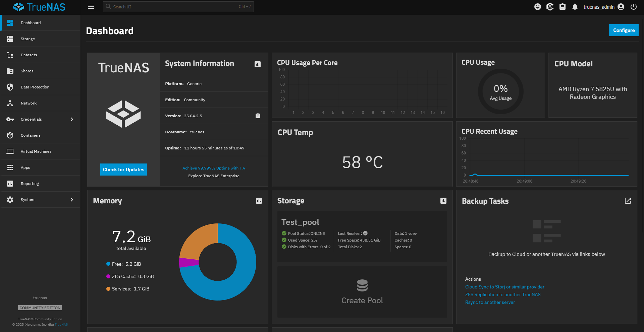Toggle the sidebar with hamburger menu
The width and height of the screenshot is (644, 332).
[91, 7]
